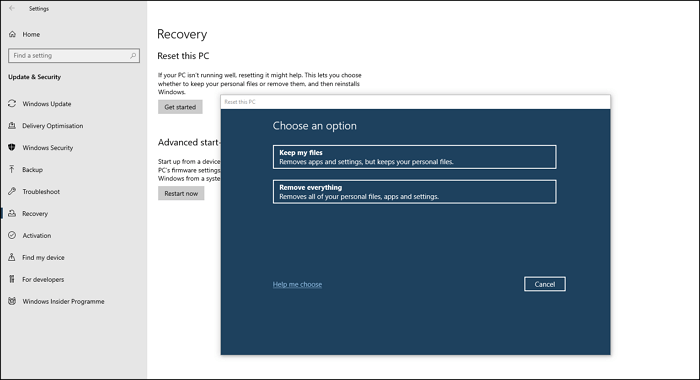Click the search magnifier icon

(133, 55)
